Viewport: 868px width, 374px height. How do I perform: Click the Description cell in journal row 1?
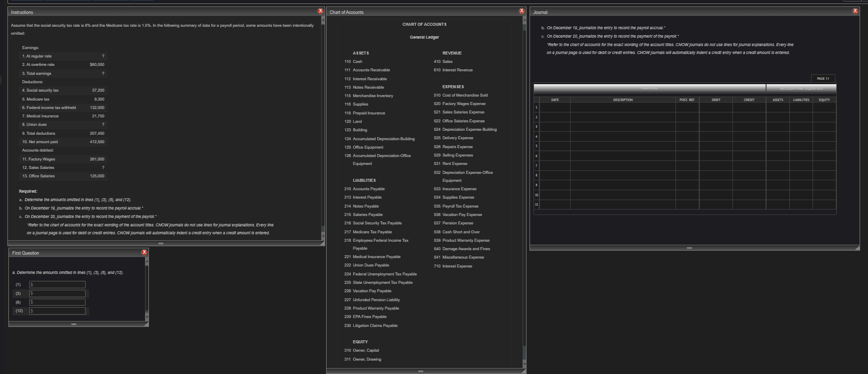(623, 107)
